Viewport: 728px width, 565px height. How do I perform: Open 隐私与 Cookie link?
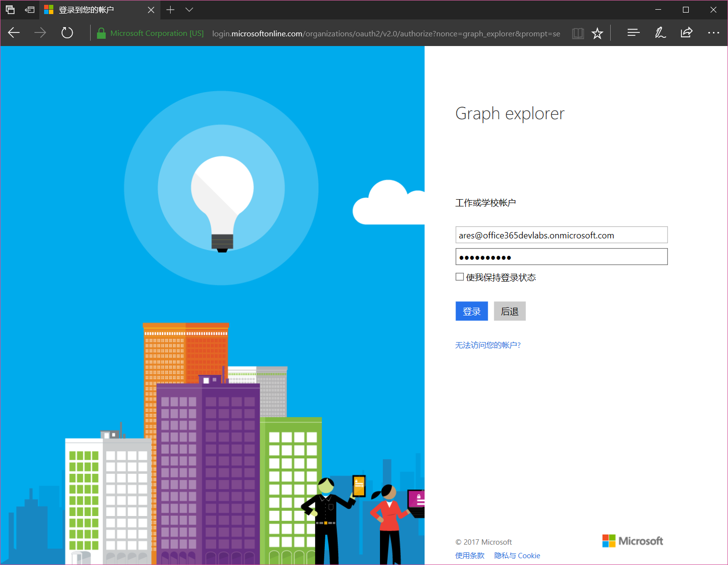(517, 556)
